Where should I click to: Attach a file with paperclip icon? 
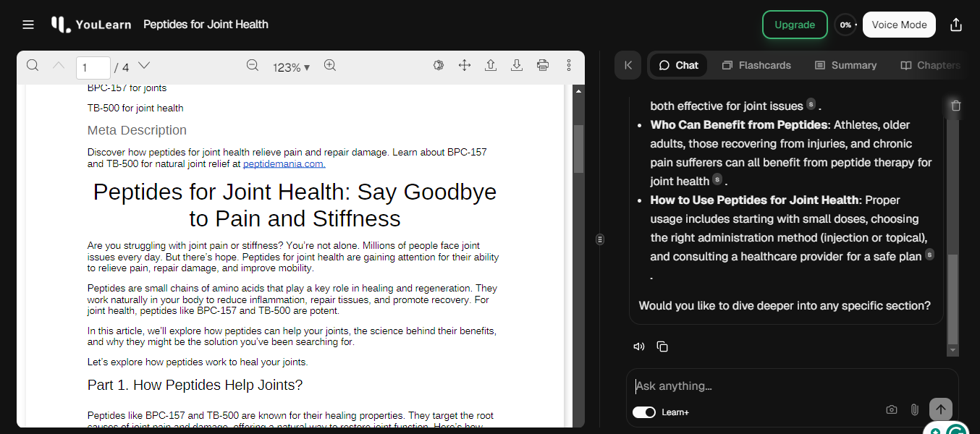pos(914,409)
